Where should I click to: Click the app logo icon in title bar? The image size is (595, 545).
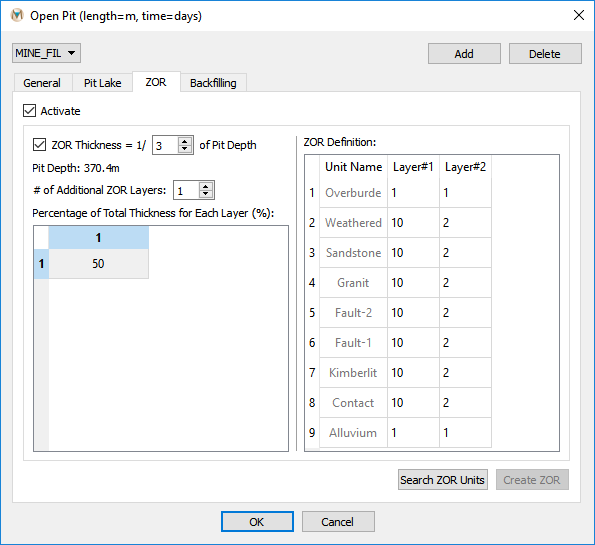pos(17,16)
